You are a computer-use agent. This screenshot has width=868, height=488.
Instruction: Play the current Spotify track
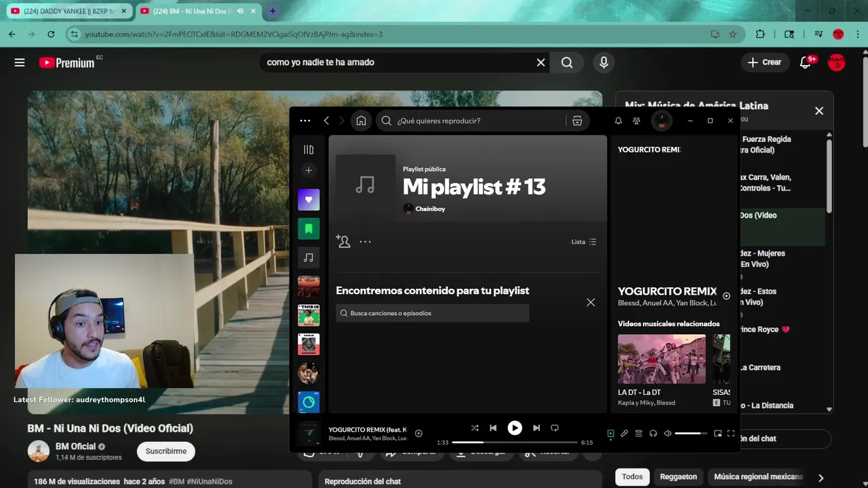pos(515,428)
